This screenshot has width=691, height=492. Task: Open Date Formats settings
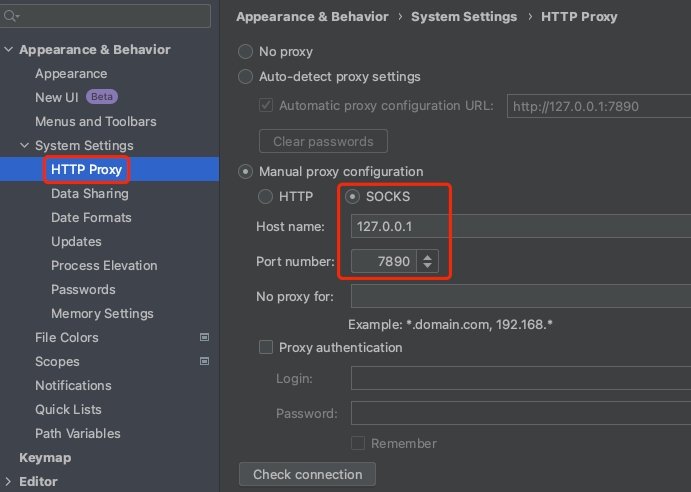tap(91, 217)
